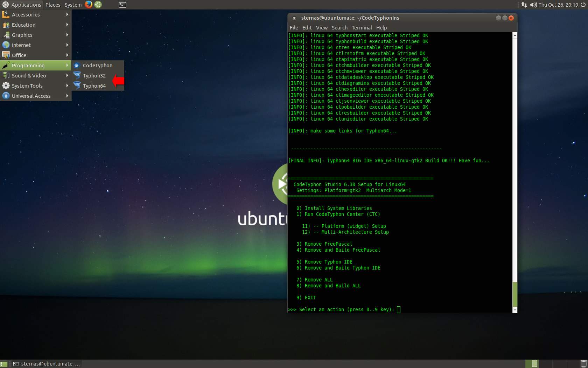The width and height of the screenshot is (588, 368).
Task: Expand the System Tools submenu arrow
Action: point(67,86)
